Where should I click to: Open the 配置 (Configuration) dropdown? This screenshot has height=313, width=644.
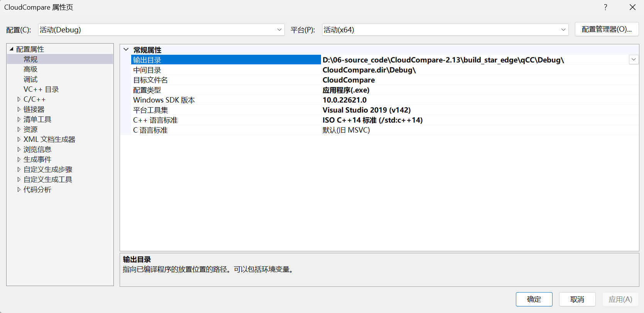pyautogui.click(x=161, y=30)
